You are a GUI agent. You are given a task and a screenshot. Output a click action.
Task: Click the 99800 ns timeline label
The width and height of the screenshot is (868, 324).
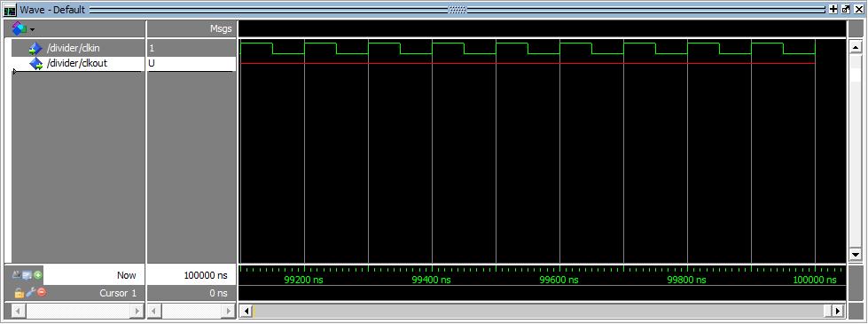[x=686, y=280]
